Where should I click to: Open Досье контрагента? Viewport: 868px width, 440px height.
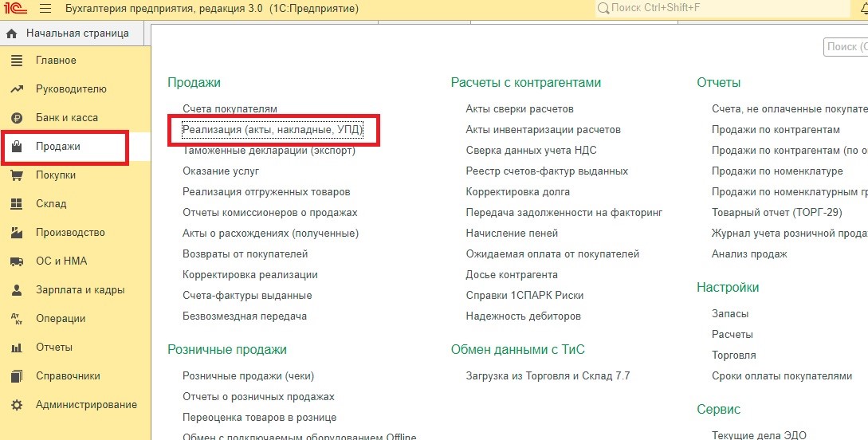(x=512, y=275)
